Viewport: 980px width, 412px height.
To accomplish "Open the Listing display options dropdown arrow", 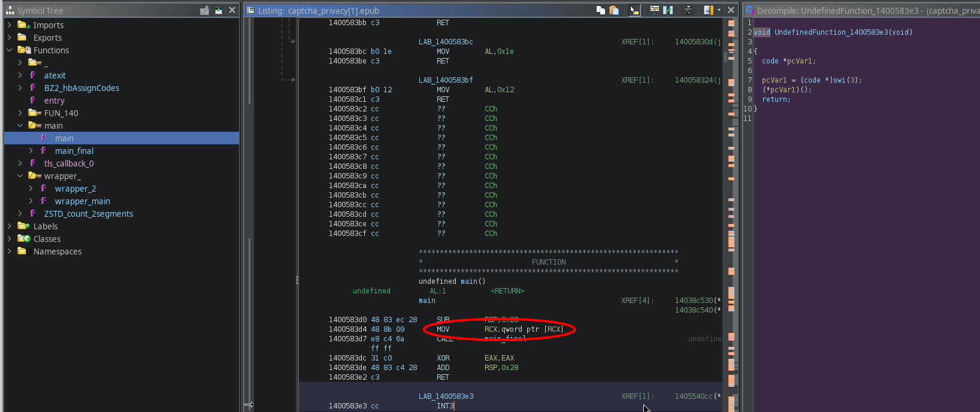I will coord(719,10).
